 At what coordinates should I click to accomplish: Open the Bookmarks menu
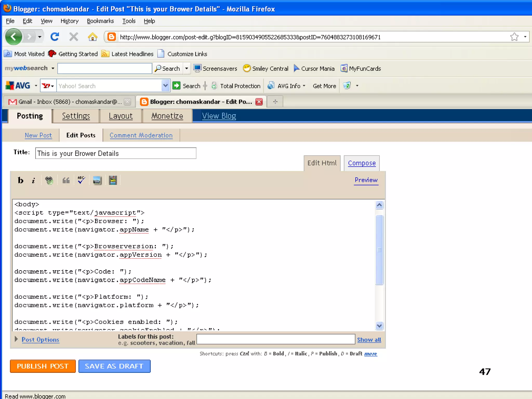point(100,21)
